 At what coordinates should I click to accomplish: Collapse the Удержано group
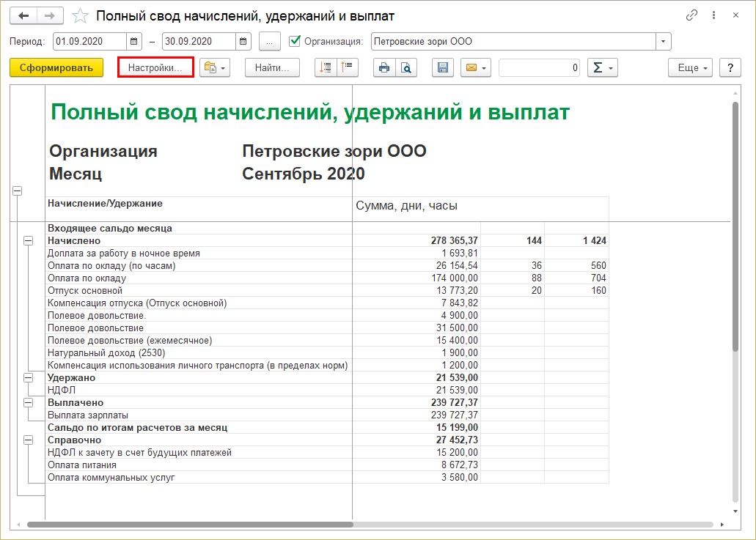29,377
